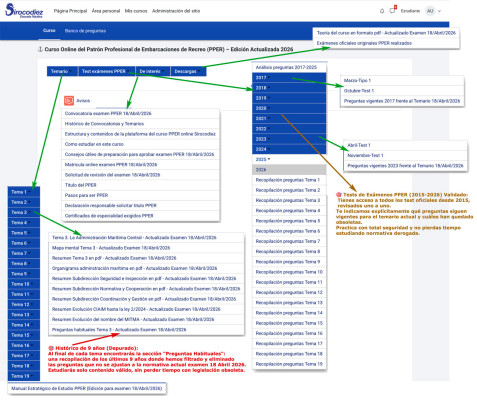Expand the Descargas dropdown

pos(188,71)
